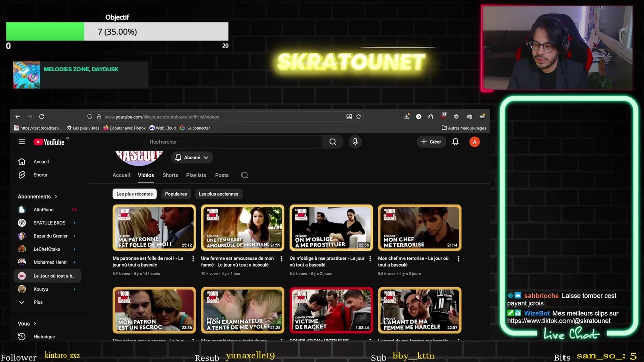
Task: Open 'Mon chef me terrorise' thumbnail
Action: pyautogui.click(x=420, y=228)
